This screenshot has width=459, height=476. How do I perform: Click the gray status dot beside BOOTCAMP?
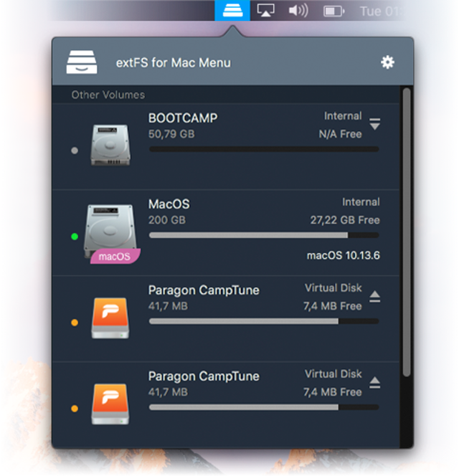click(75, 151)
